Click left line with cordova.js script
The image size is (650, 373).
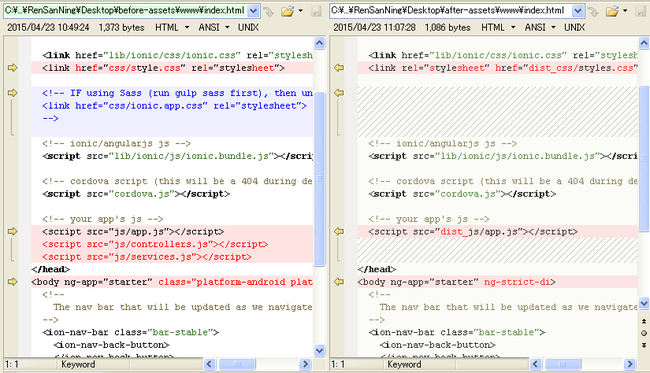tap(136, 194)
